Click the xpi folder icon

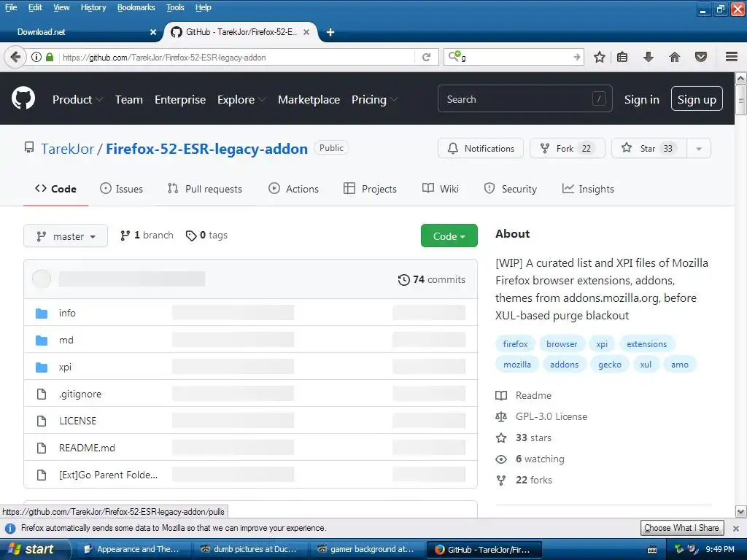(42, 367)
